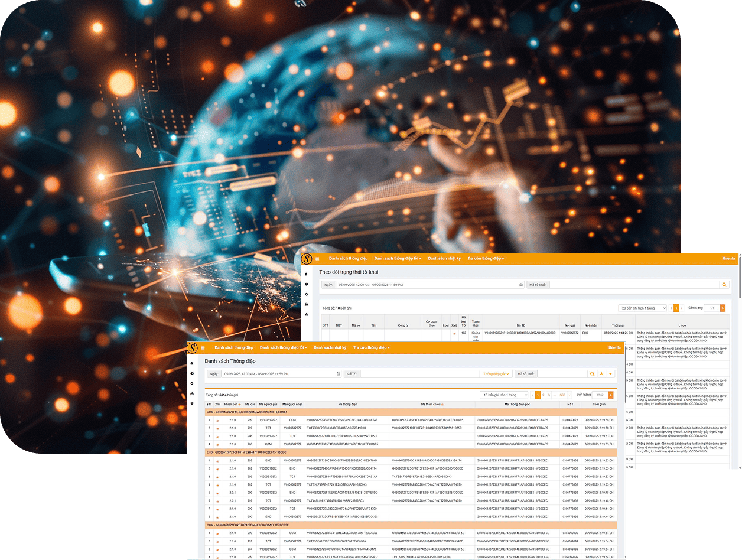Viewport: 742px width, 560px height.
Task: Click the S logo in Theo dõi trạng thái window
Action: point(307,259)
